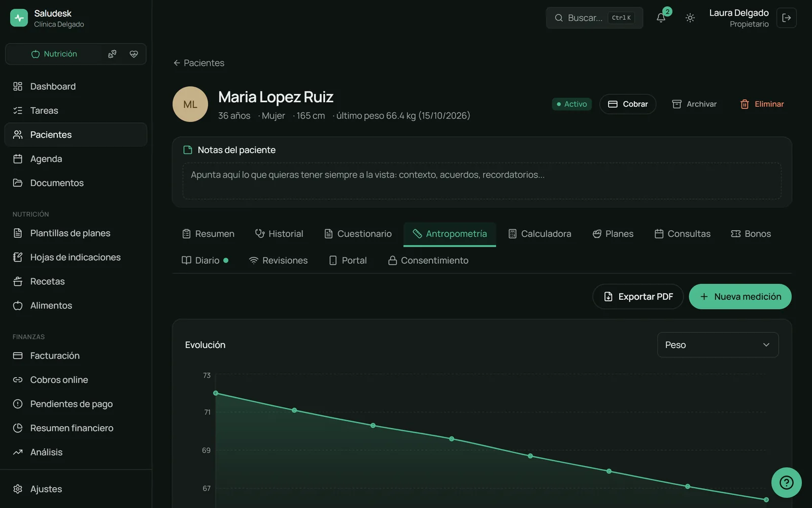Screen dimensions: 812x508
Task: Go to Tareas in the sidebar
Action: tap(76, 110)
